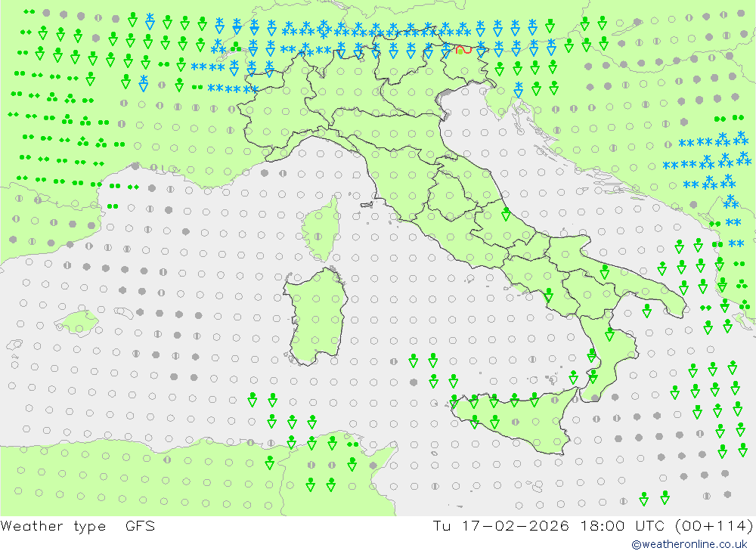Viewport: 756px width, 554px height.
Task: Select the "Tu 17-02-2026" date text
Action: point(500,525)
